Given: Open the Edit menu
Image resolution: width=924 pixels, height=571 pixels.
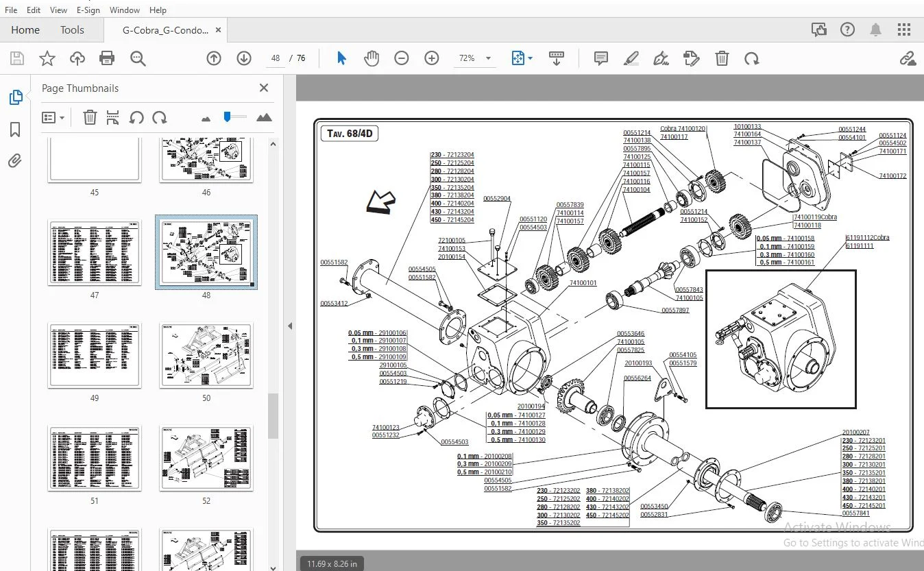Looking at the screenshot, I should click(x=34, y=10).
